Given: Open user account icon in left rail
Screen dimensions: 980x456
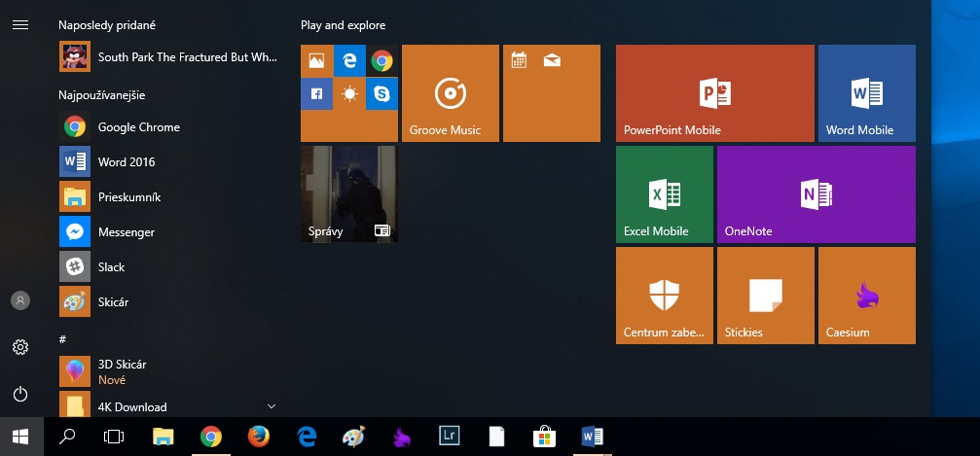Looking at the screenshot, I should [x=20, y=300].
